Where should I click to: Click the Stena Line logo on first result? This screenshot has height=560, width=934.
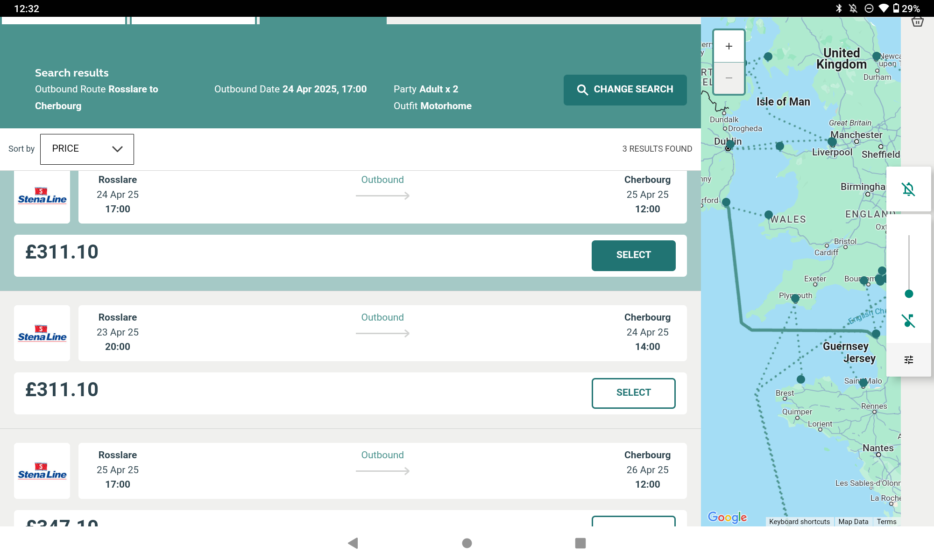tap(42, 196)
